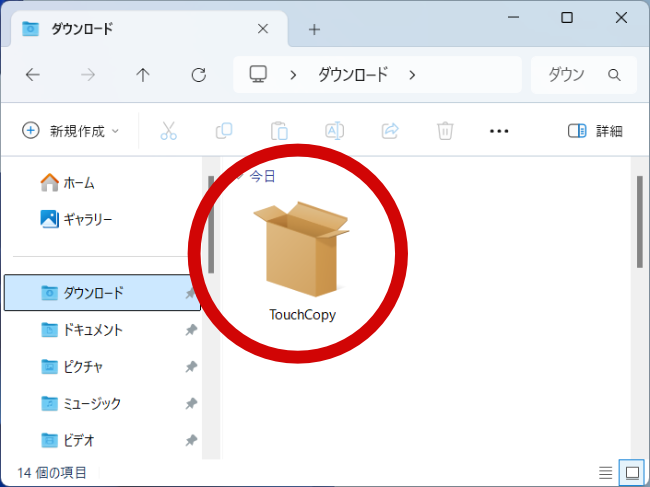Screen dimensions: 650x487
Task: Add a new tab with plus button
Action: click(x=314, y=29)
